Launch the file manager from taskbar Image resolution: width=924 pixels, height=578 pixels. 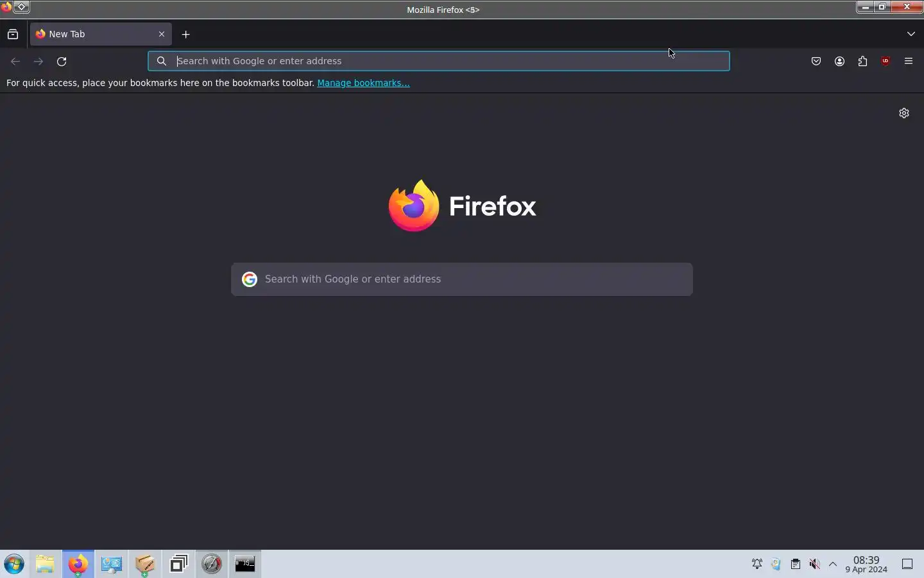tap(45, 565)
